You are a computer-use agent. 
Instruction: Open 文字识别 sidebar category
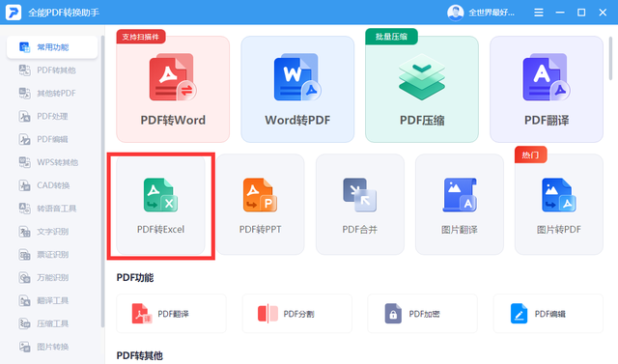click(52, 232)
